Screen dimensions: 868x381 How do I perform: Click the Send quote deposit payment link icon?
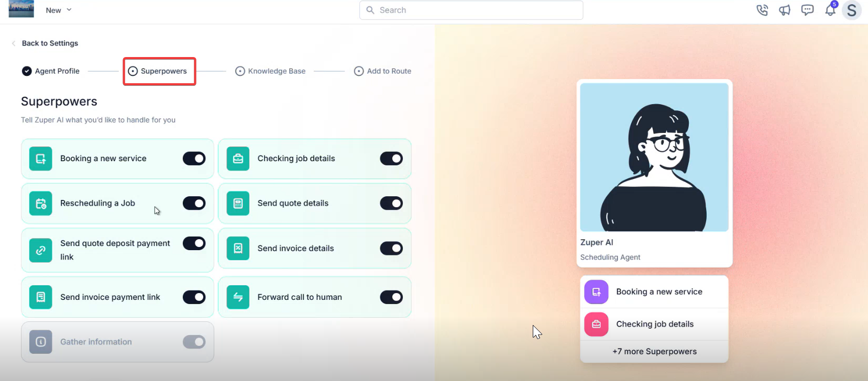(x=41, y=250)
